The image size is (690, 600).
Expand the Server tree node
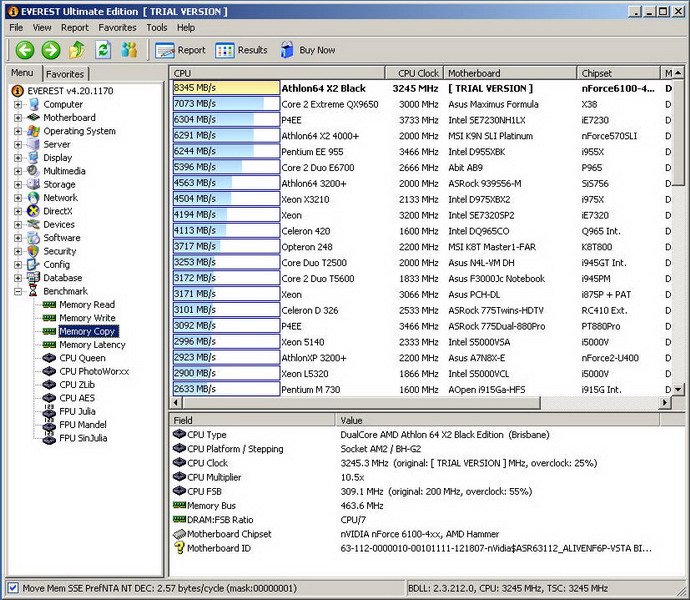point(18,144)
